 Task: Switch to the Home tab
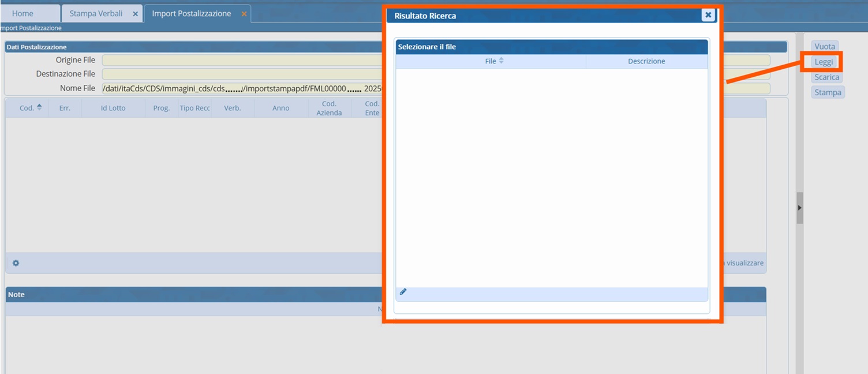tap(23, 13)
